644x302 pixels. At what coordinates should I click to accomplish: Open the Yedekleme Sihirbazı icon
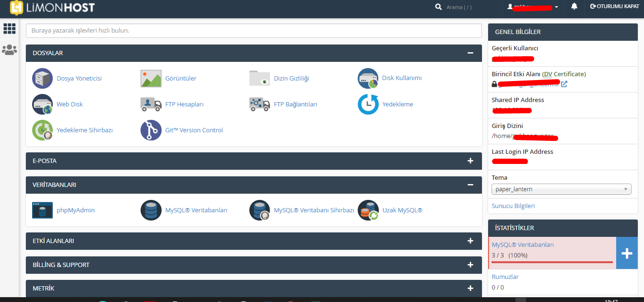pyautogui.click(x=42, y=130)
